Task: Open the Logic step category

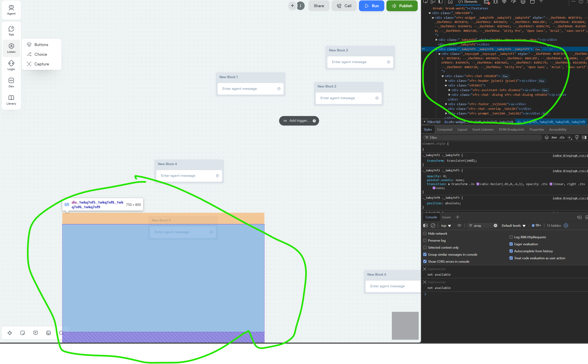Action: [x=11, y=65]
